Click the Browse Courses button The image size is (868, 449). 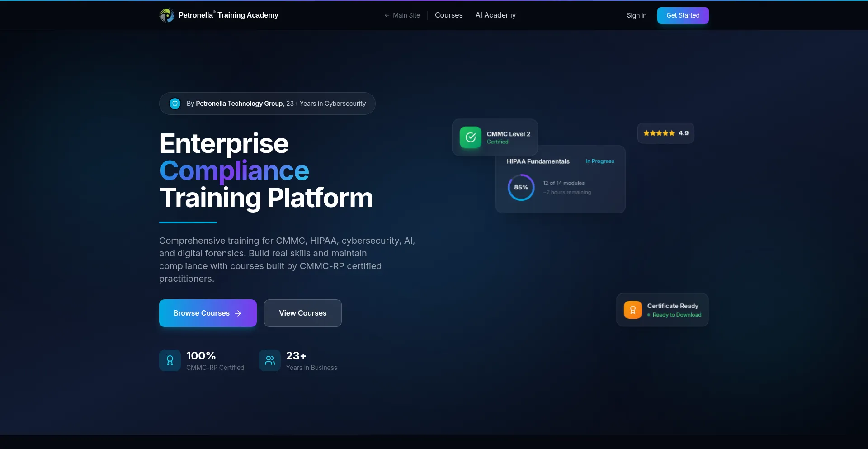[x=208, y=313]
